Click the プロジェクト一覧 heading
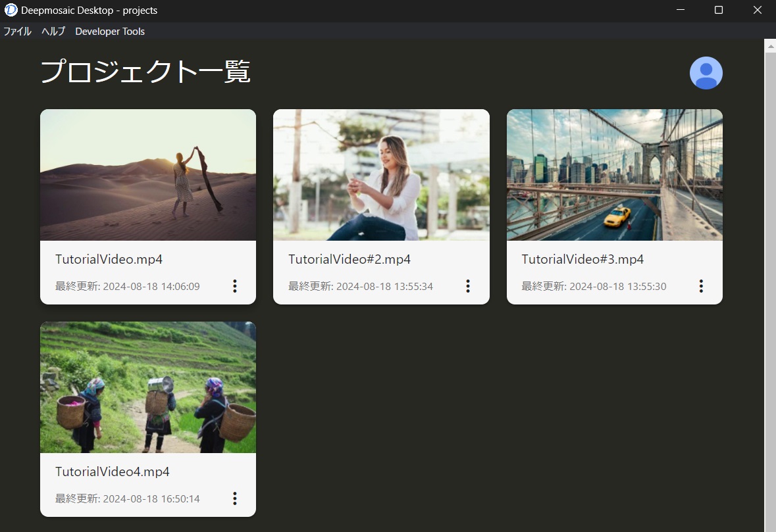Screen dimensions: 776x532 (146, 72)
